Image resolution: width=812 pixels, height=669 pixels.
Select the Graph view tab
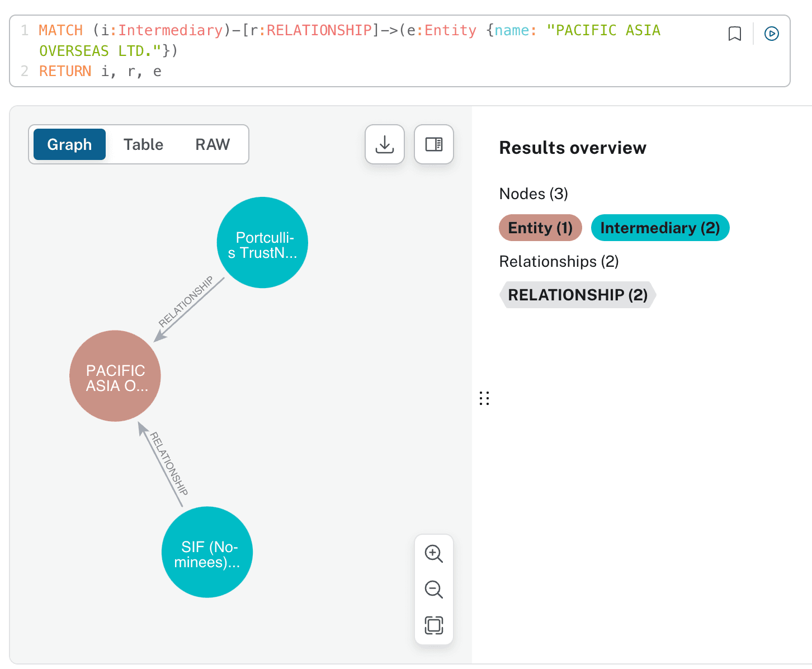pyautogui.click(x=69, y=144)
